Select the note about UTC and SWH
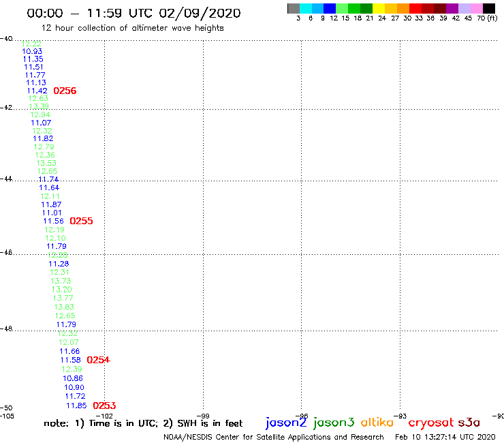This screenshot has width=504, height=443. [x=143, y=423]
